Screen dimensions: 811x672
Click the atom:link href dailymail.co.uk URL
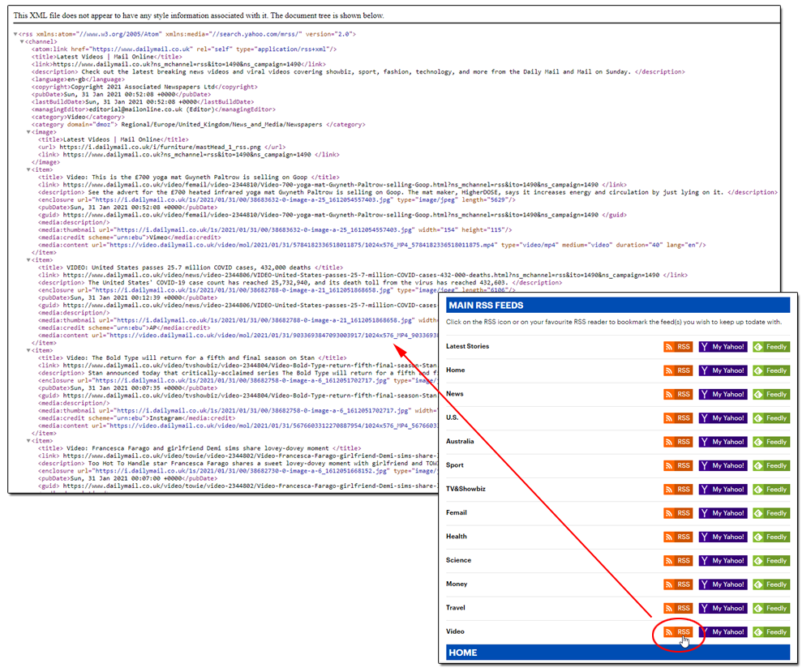(142, 49)
